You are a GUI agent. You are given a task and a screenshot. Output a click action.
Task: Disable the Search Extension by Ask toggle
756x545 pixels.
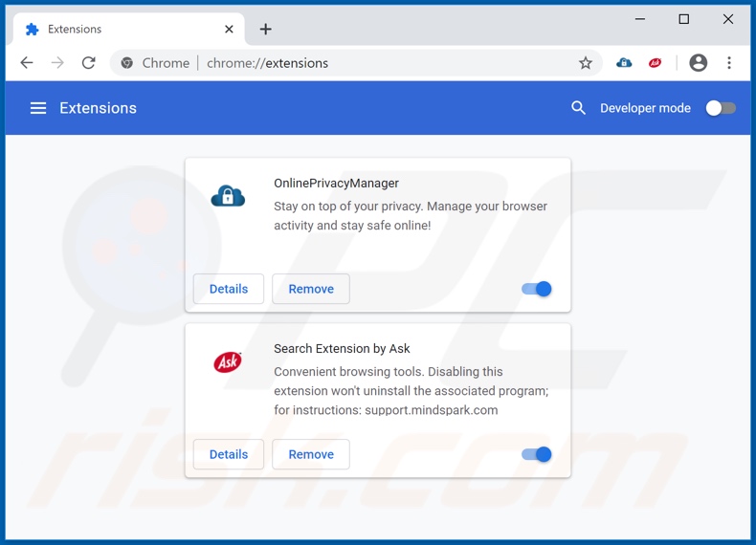point(537,454)
